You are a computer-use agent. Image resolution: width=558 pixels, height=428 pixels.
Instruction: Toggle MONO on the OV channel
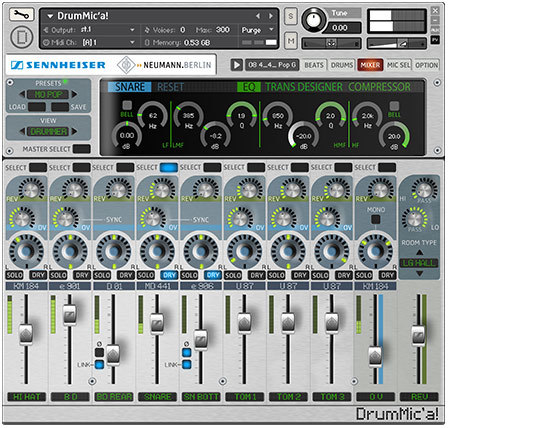[x=375, y=220]
